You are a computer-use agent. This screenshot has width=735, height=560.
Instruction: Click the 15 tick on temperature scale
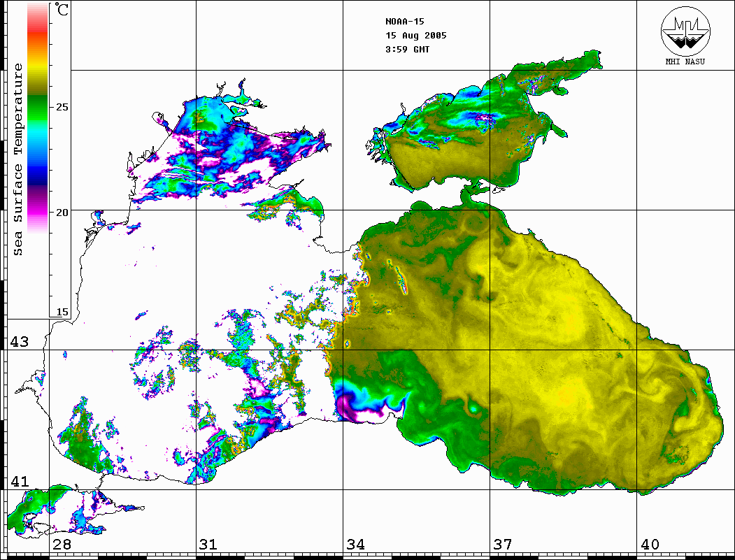point(62,312)
